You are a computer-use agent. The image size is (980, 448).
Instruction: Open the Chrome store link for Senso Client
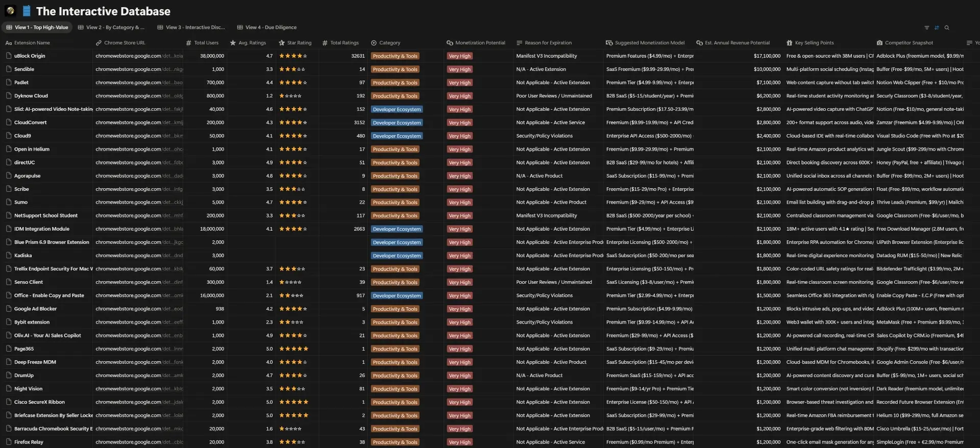(139, 282)
